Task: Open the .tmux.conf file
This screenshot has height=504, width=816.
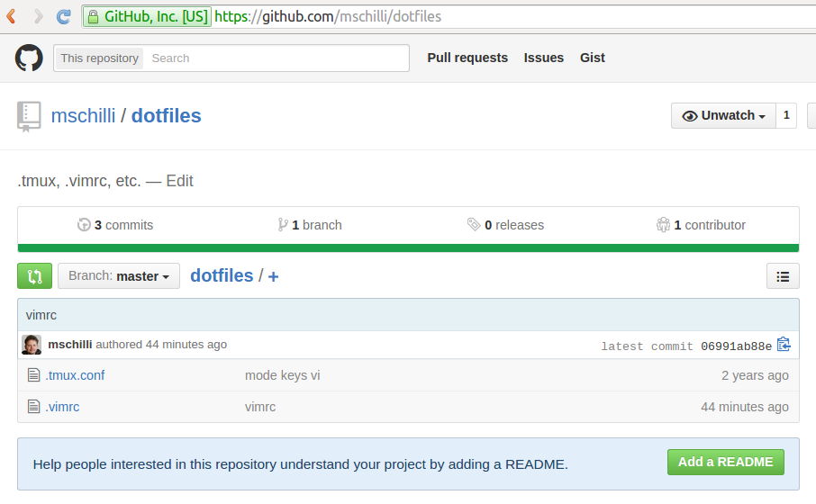Action: [75, 375]
